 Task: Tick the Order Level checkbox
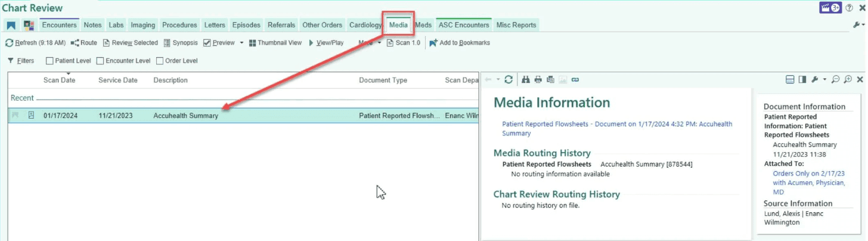click(160, 61)
